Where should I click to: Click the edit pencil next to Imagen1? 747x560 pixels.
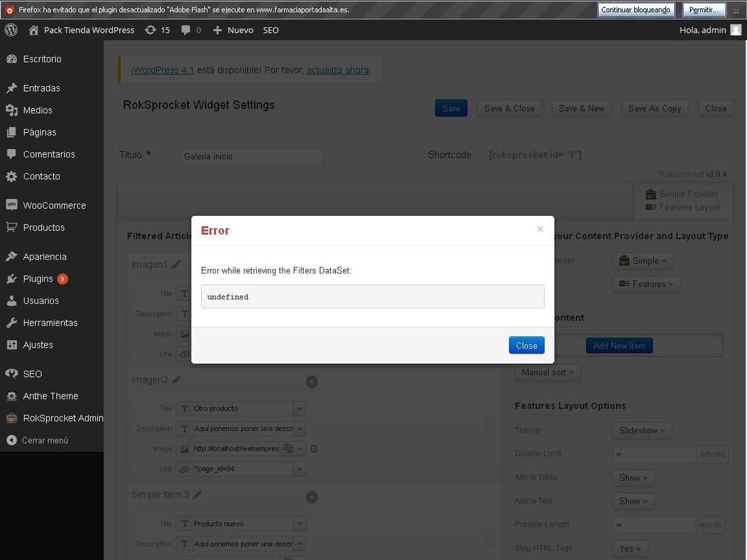[x=177, y=264]
